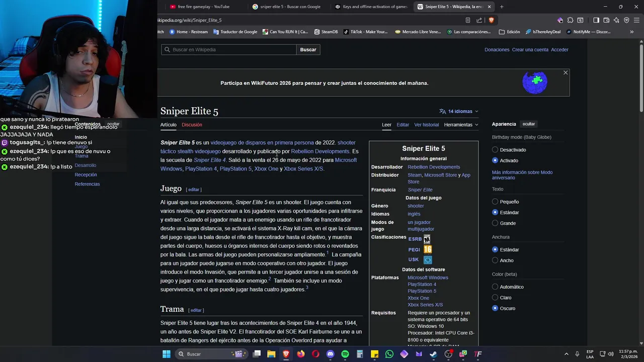Set Anchura to Estándar

(x=495, y=249)
